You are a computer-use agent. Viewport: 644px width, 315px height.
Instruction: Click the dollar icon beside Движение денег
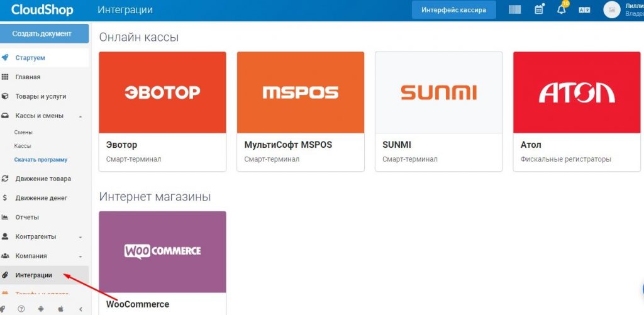coord(5,198)
